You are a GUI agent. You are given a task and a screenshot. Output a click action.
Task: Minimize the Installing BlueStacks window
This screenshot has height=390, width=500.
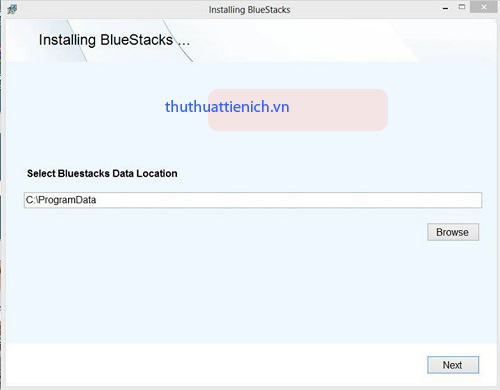445,8
